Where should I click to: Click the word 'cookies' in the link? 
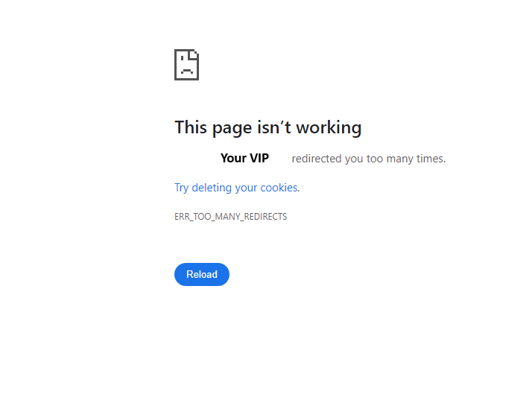coord(279,188)
